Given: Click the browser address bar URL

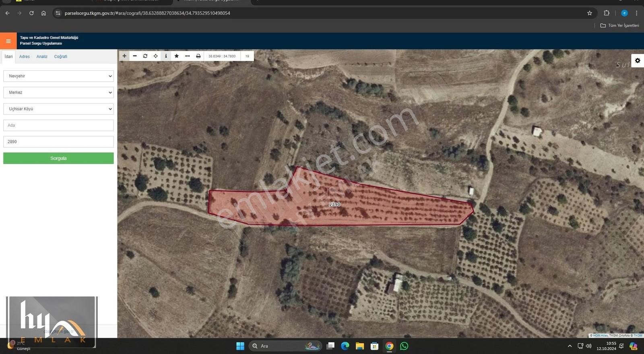Looking at the screenshot, I should [x=147, y=13].
